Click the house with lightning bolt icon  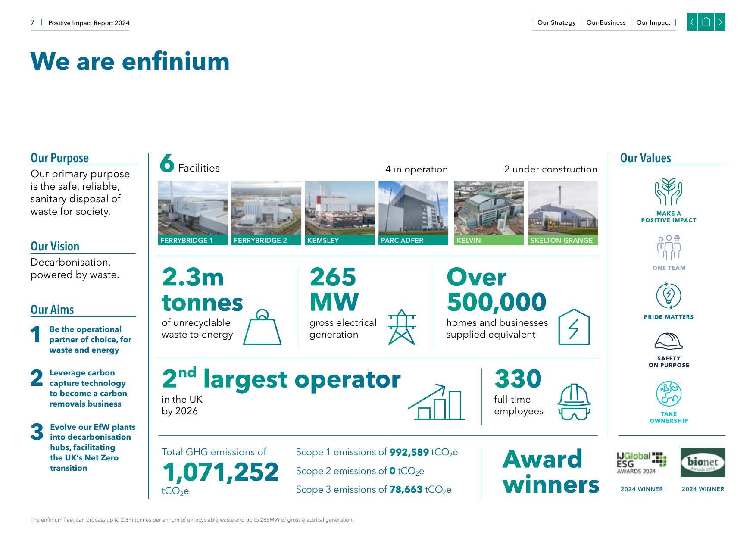574,327
